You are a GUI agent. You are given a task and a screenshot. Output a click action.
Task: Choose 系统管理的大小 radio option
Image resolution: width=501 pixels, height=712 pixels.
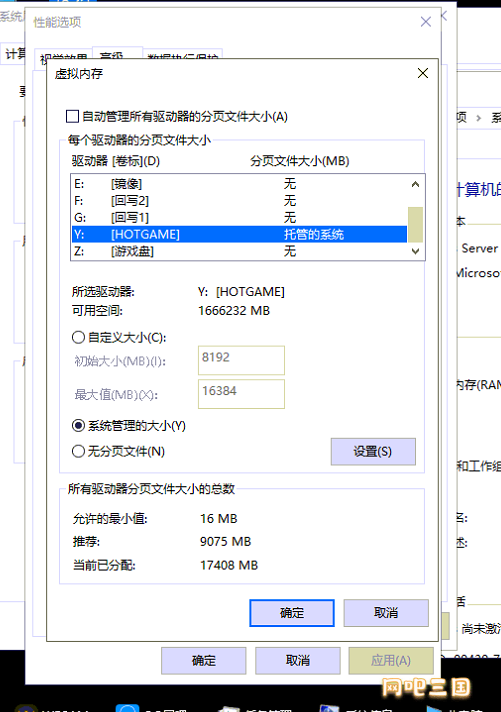tap(78, 425)
